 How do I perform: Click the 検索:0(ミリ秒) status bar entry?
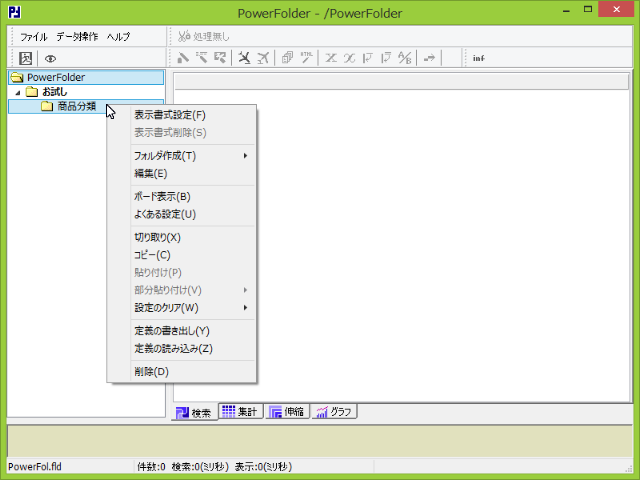tap(200, 467)
